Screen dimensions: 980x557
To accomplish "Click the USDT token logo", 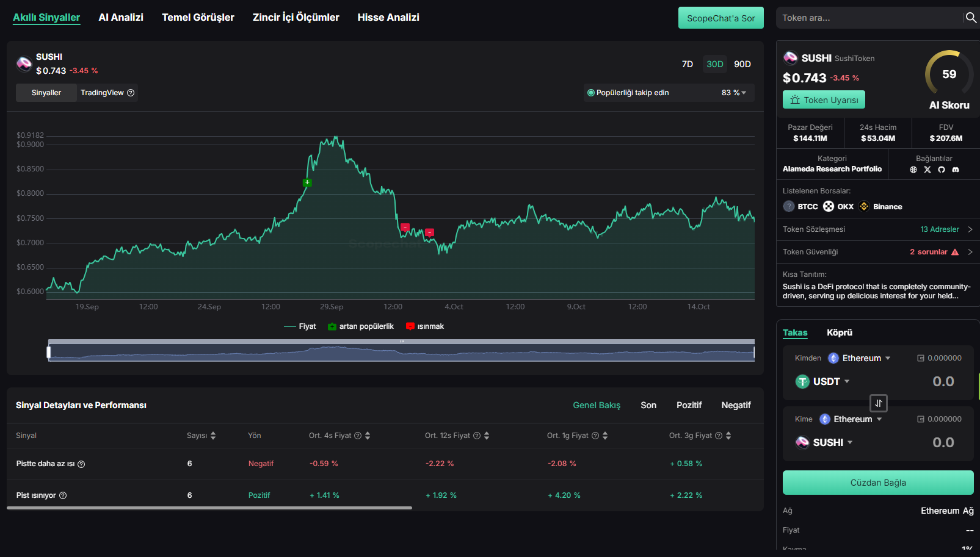I will [x=802, y=381].
